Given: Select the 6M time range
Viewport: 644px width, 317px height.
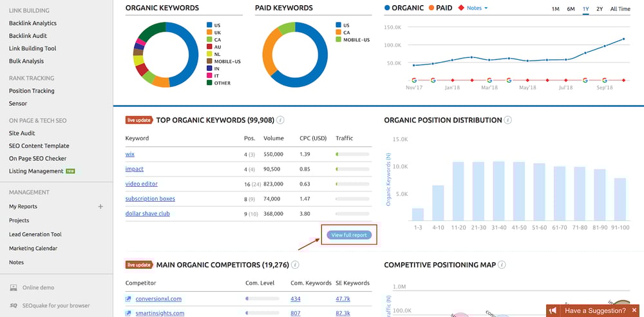Looking at the screenshot, I should (571, 8).
